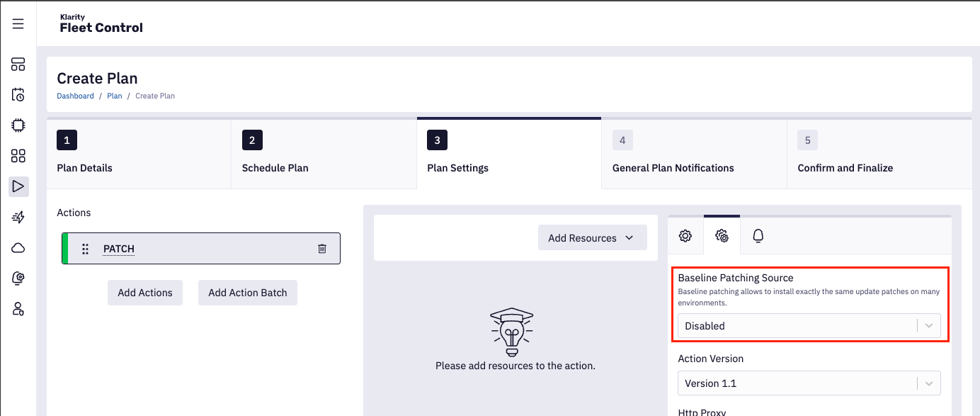Follow the Dashboard breadcrumb link
980x416 pixels.
[x=75, y=96]
